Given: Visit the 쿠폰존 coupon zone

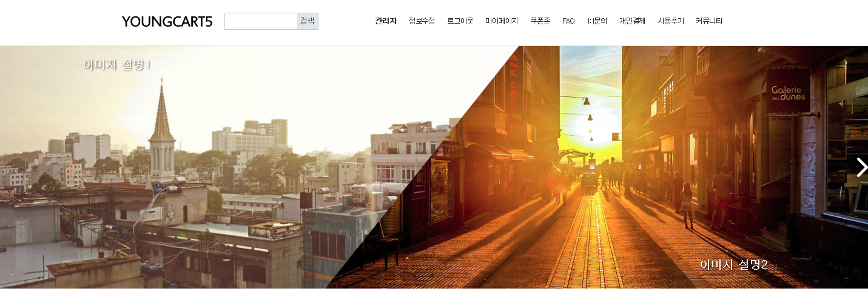Looking at the screenshot, I should (540, 21).
